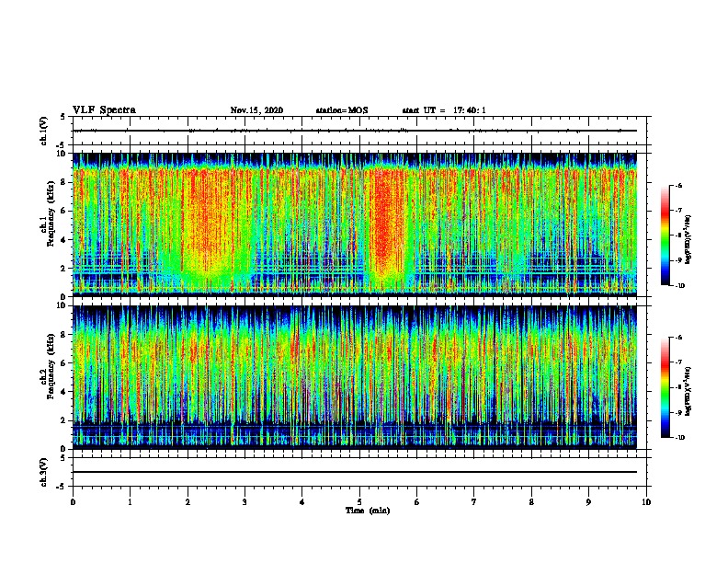Click the ch.2 "Frequency (kHz)" axis label
728x563 pixels.
click(51, 365)
